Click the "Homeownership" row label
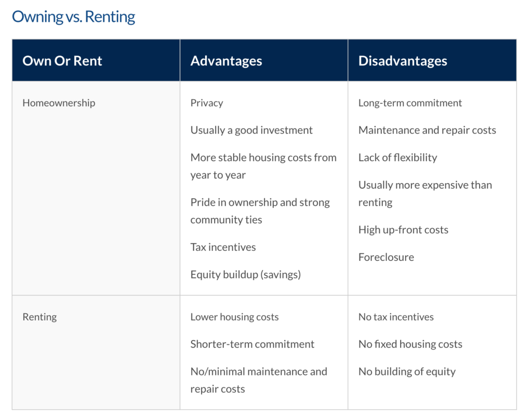 pyautogui.click(x=59, y=103)
